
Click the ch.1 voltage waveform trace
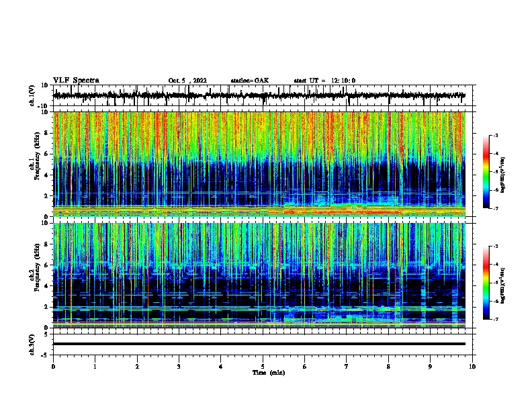click(x=259, y=95)
